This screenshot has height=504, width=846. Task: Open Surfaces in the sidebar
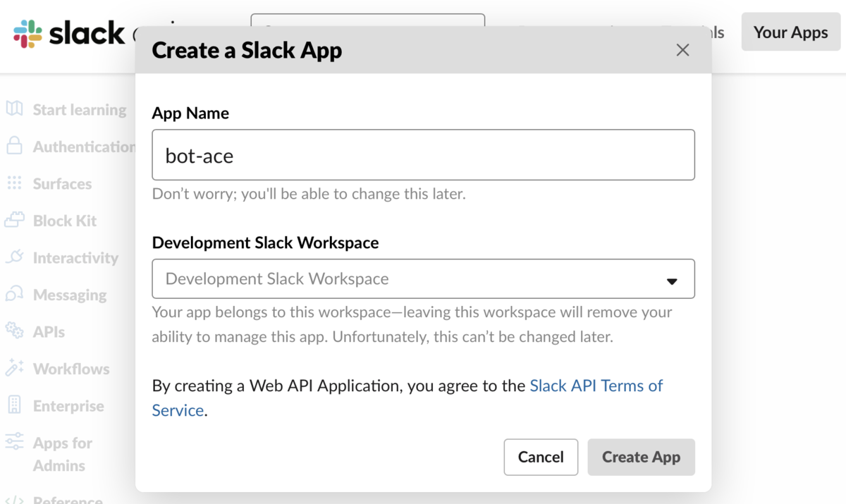[62, 184]
